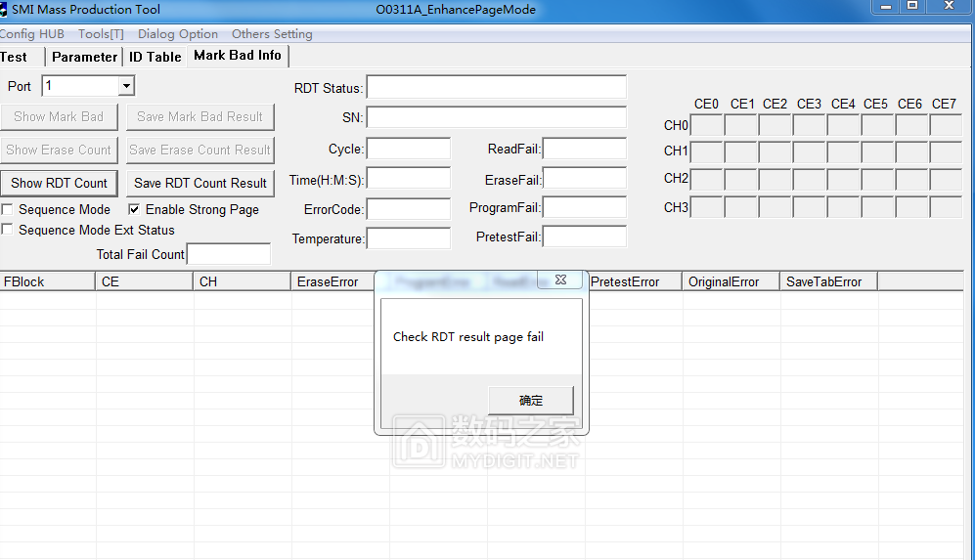
Task: Click the 'Check RDT result page fail' message
Action: click(x=468, y=337)
